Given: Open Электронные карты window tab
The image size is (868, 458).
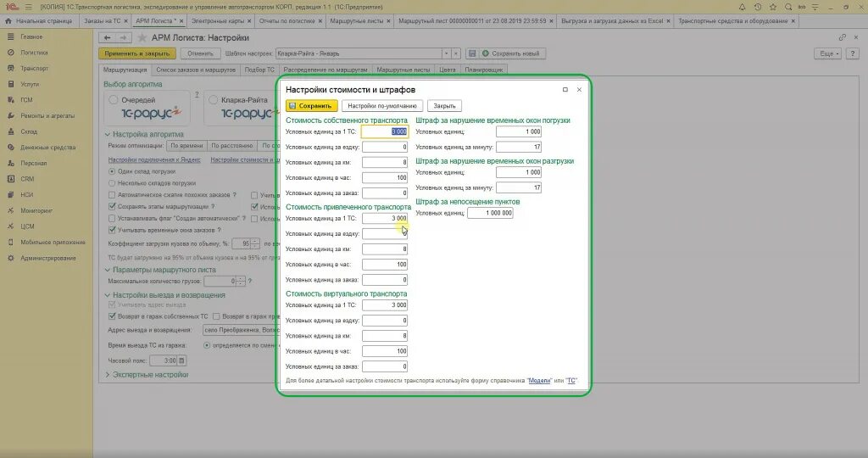Looking at the screenshot, I should click(x=218, y=21).
